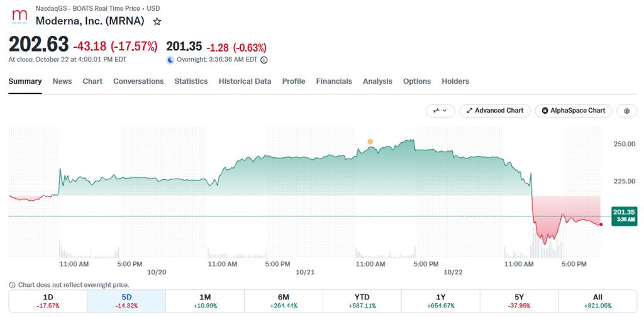Click the Moderna company logo
The image size is (644, 317).
19,17
